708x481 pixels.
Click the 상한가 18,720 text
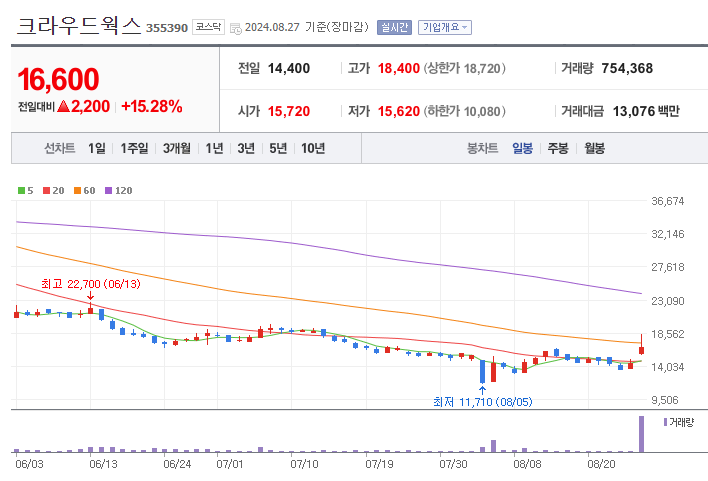pyautogui.click(x=464, y=68)
